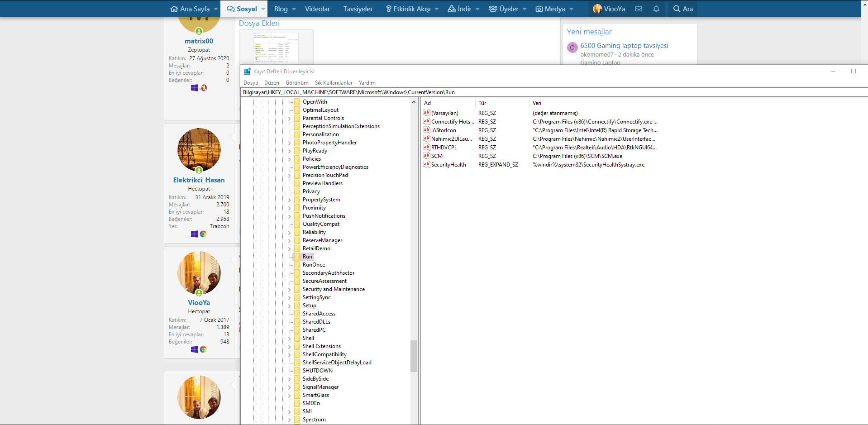This screenshot has width=868, height=425.
Task: Click the Tür column header
Action: pyautogui.click(x=502, y=103)
